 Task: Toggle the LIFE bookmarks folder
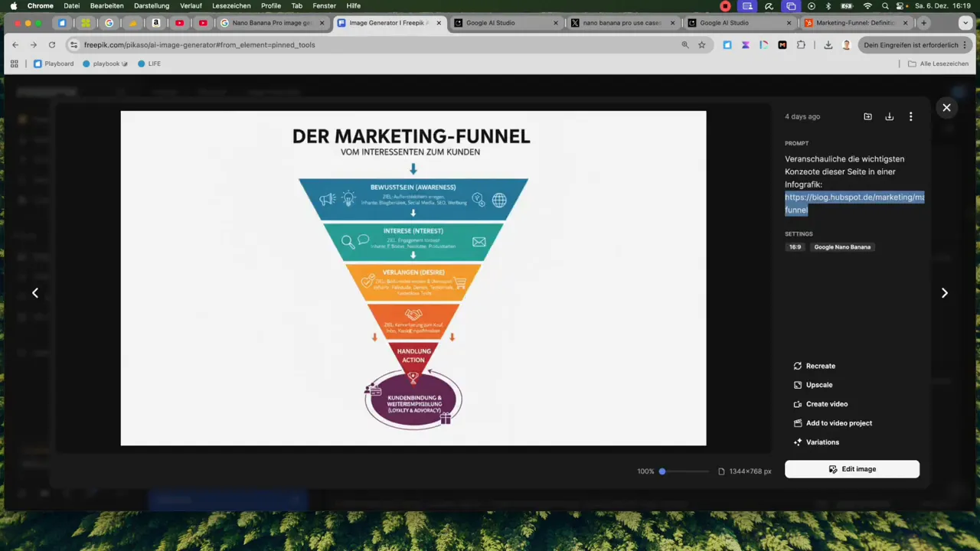[x=149, y=64]
